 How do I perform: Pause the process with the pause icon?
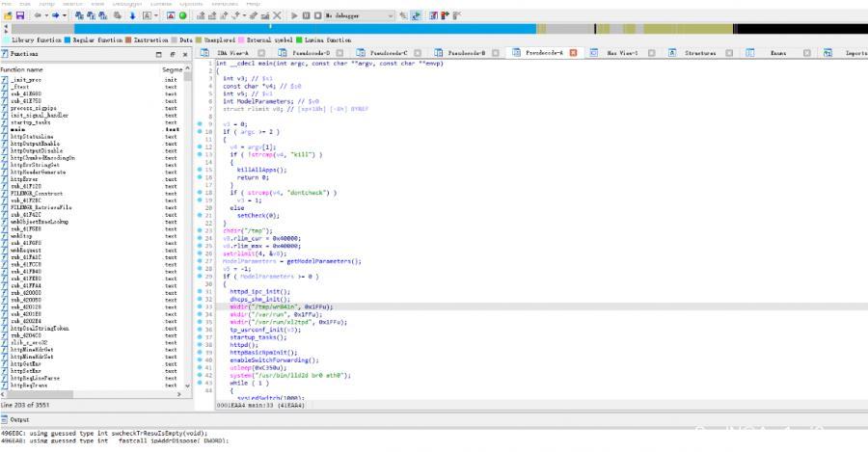[306, 16]
